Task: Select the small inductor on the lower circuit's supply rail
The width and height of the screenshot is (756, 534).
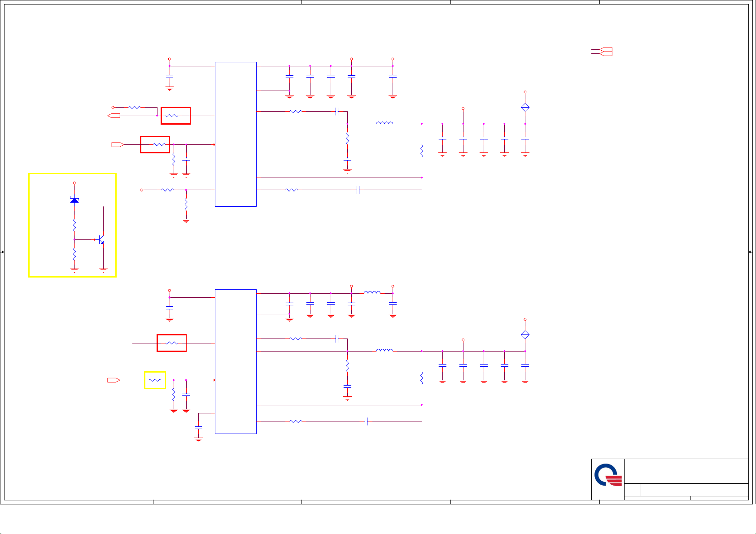Action: point(372,292)
